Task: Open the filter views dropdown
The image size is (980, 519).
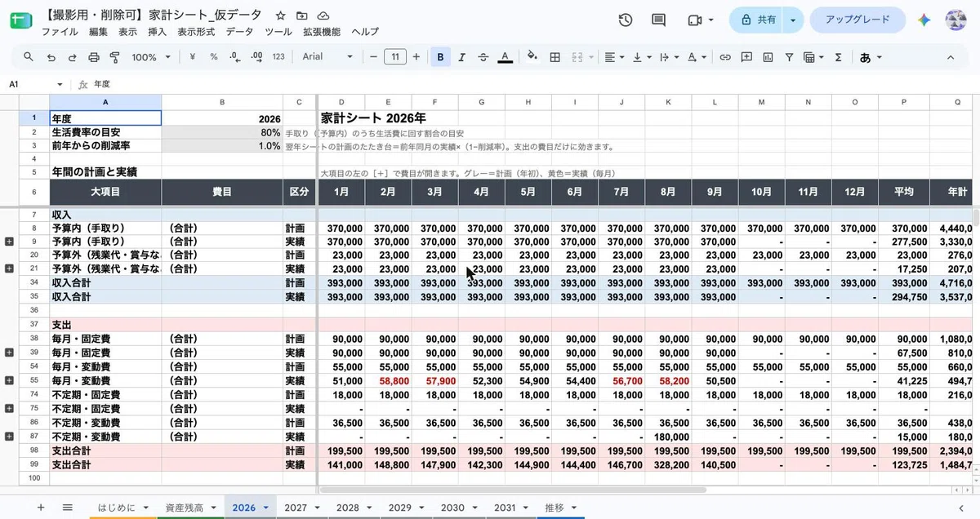Action: pyautogui.click(x=813, y=57)
